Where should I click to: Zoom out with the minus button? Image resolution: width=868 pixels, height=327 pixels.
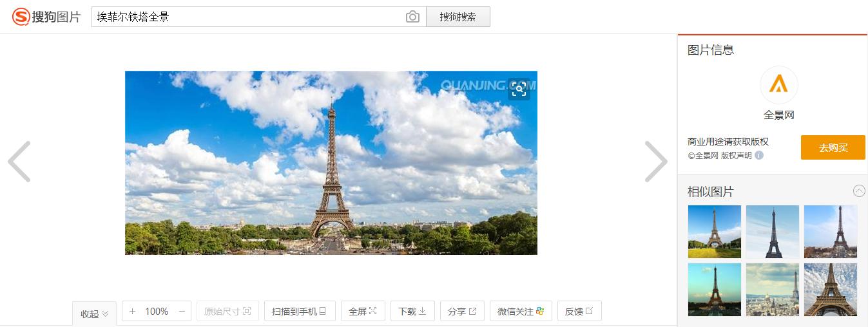coord(182,312)
